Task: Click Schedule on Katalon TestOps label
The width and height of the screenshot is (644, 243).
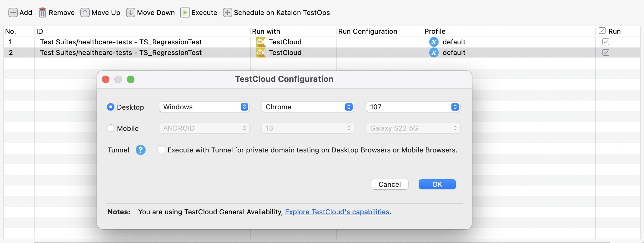Action: tap(282, 12)
